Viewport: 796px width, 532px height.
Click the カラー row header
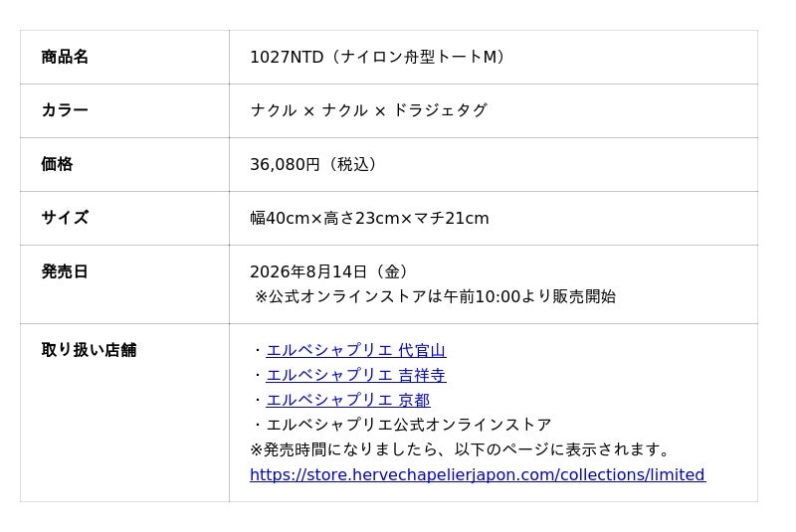click(65, 110)
